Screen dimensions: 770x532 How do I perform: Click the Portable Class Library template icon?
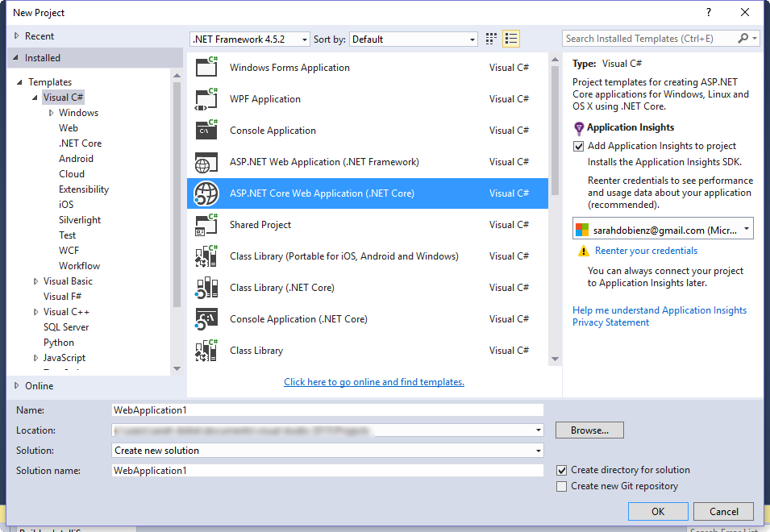(x=206, y=256)
